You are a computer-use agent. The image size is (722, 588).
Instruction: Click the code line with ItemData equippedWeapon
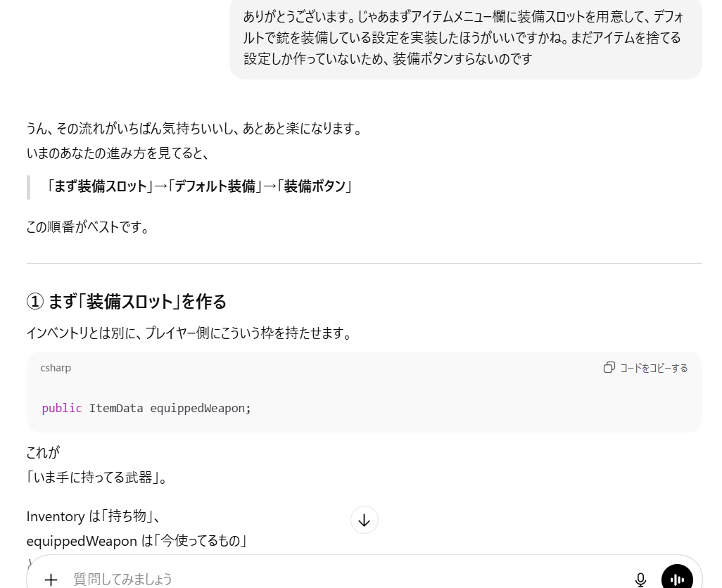tap(170, 408)
